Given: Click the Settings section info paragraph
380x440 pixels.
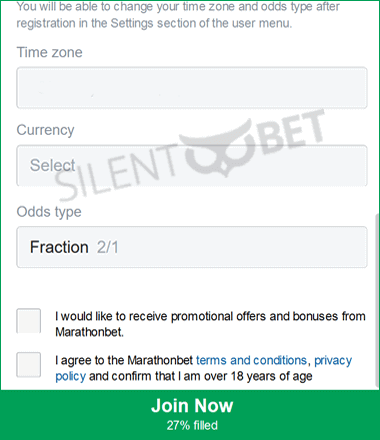Looking at the screenshot, I should click(178, 15).
